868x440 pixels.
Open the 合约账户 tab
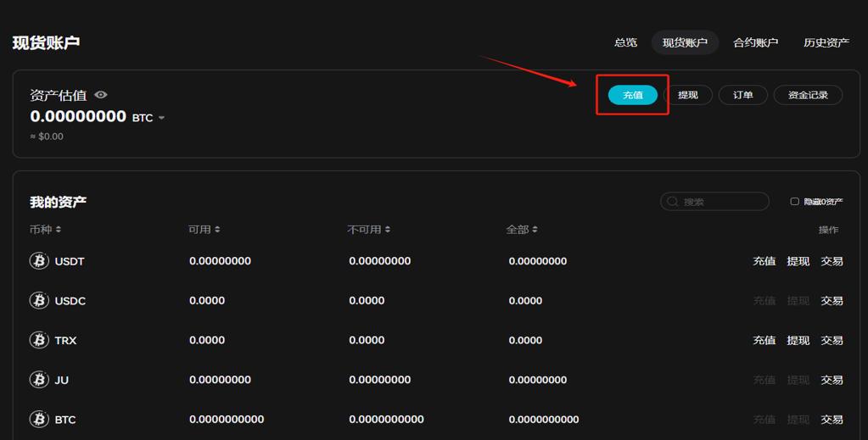click(755, 42)
